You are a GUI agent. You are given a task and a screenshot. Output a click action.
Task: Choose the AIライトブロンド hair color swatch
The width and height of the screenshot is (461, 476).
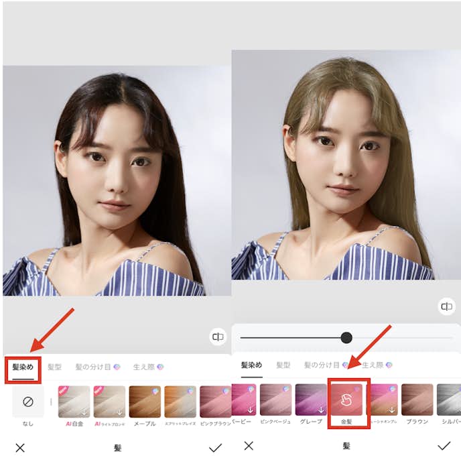(x=109, y=402)
